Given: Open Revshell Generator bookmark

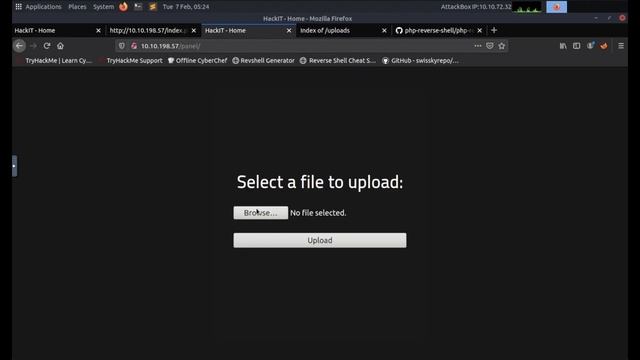Looking at the screenshot, I should pyautogui.click(x=263, y=60).
